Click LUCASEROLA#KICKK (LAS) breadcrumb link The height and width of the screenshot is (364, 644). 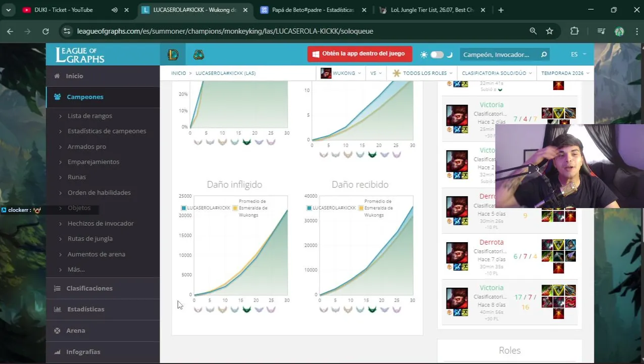pyautogui.click(x=226, y=73)
